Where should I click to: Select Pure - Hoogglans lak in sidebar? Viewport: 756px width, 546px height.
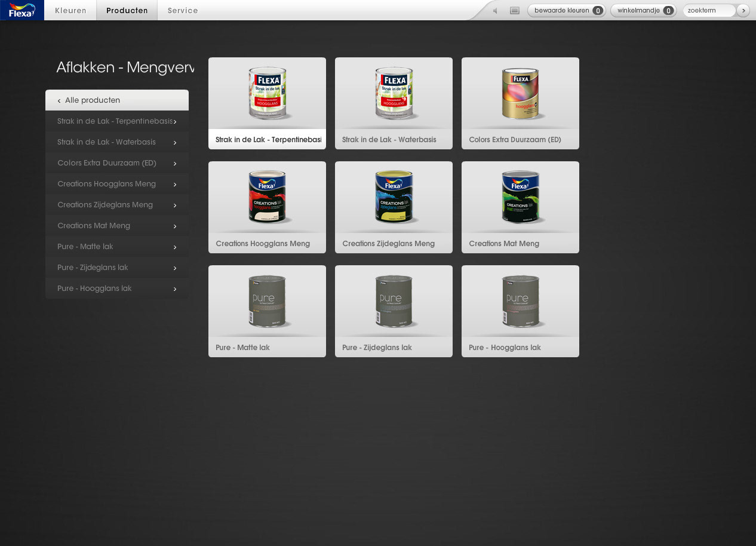pos(117,289)
